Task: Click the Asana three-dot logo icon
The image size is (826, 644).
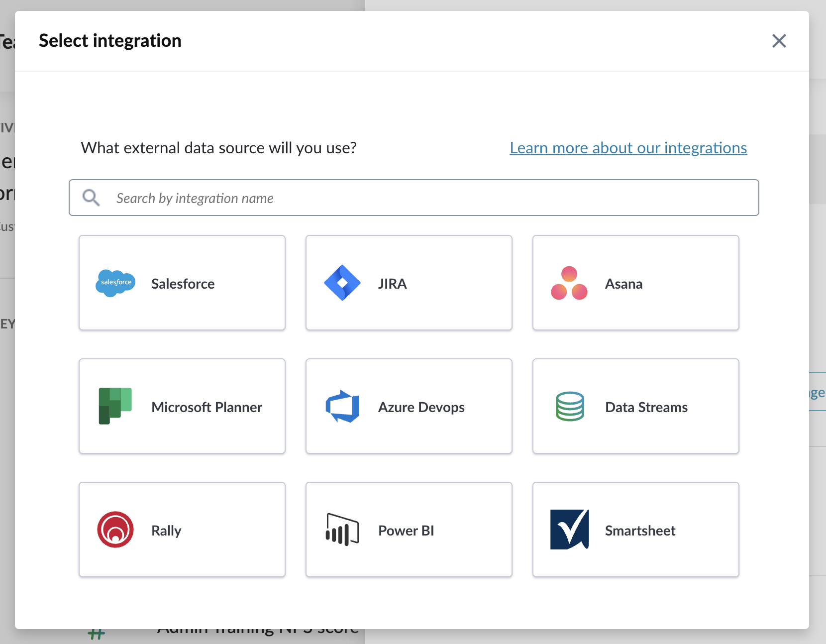Action: [x=569, y=283]
